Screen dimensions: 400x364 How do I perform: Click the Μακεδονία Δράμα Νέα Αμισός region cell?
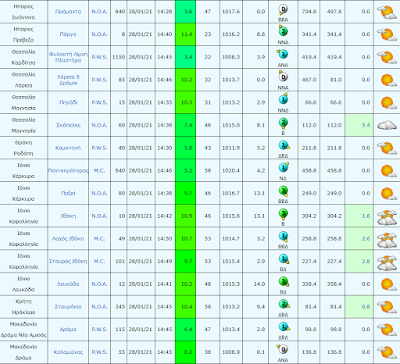click(x=24, y=329)
